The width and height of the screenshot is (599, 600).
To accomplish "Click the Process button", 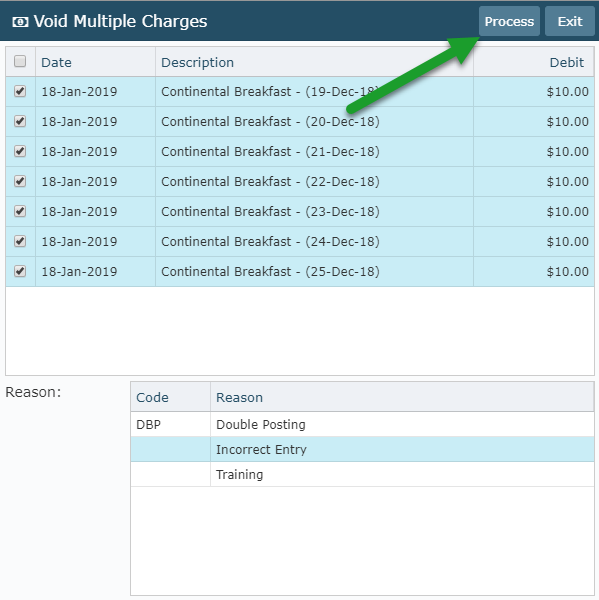I will [509, 21].
